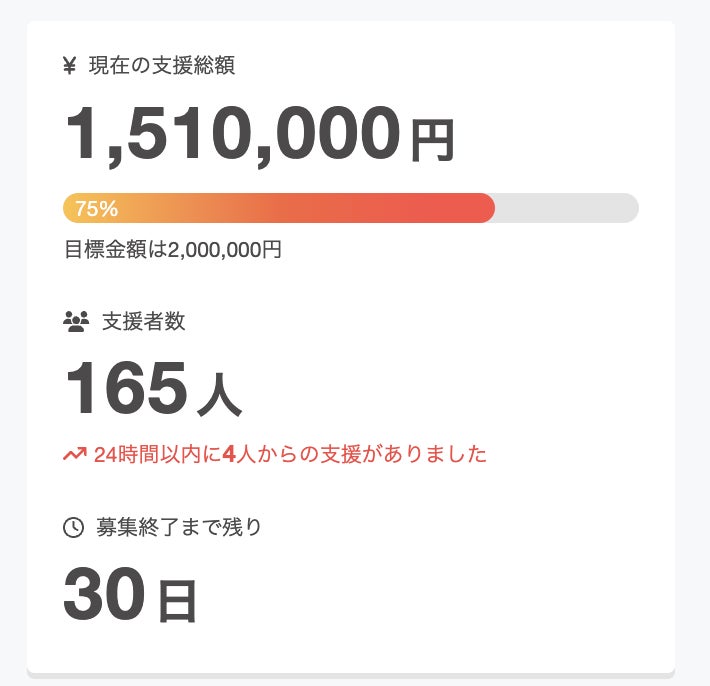The width and height of the screenshot is (710, 686).
Task: Click the 募集終了まで残り label
Action: (x=179, y=527)
